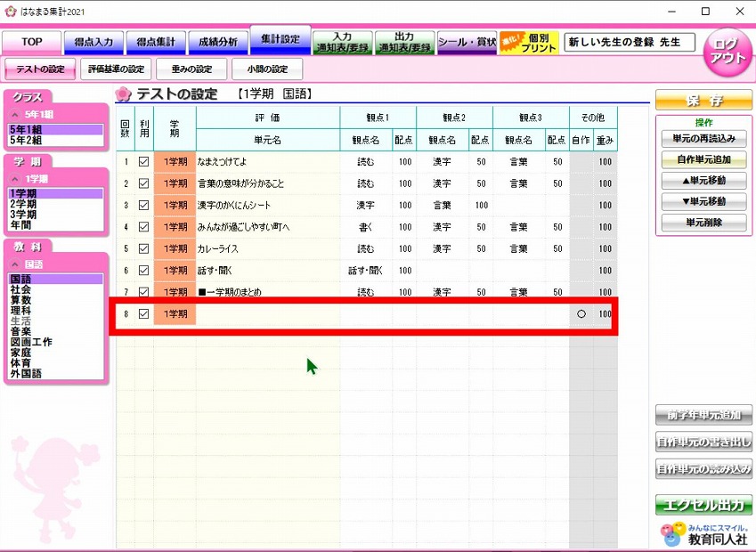Click the 単元名 cell なまえつけてよ
The height and width of the screenshot is (552, 756).
click(268, 162)
